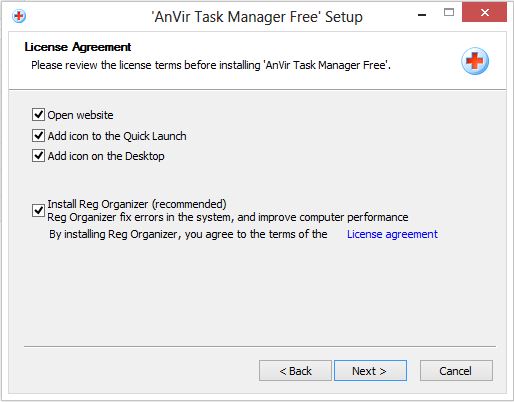Click the large red cross logo in header

click(475, 61)
